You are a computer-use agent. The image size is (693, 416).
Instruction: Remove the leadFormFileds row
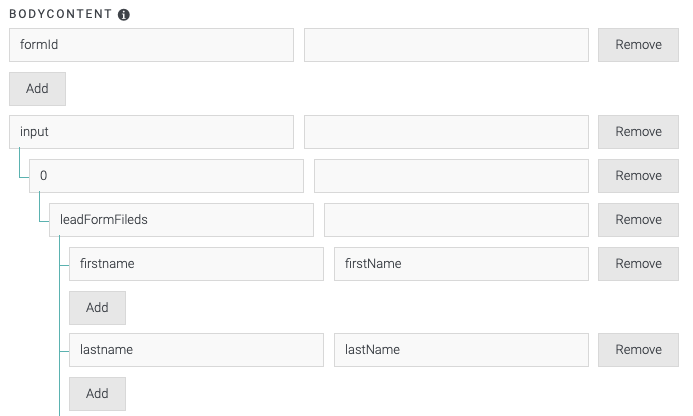(x=638, y=220)
